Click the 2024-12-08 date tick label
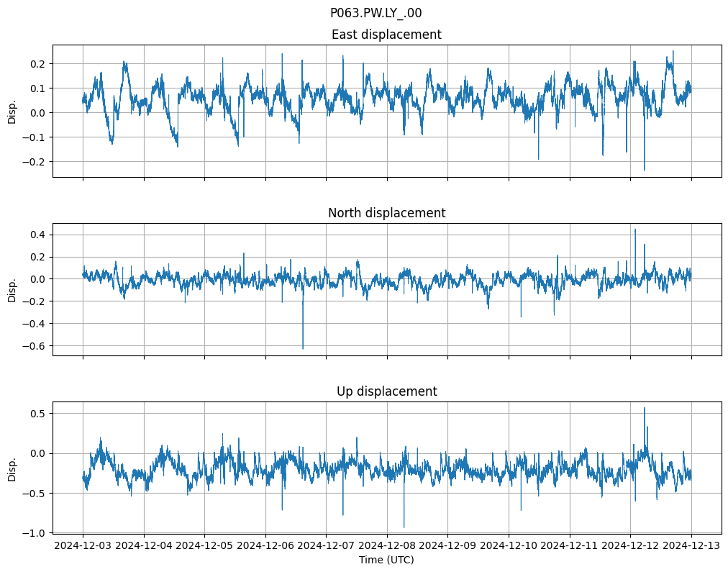The width and height of the screenshot is (728, 572). (x=387, y=546)
